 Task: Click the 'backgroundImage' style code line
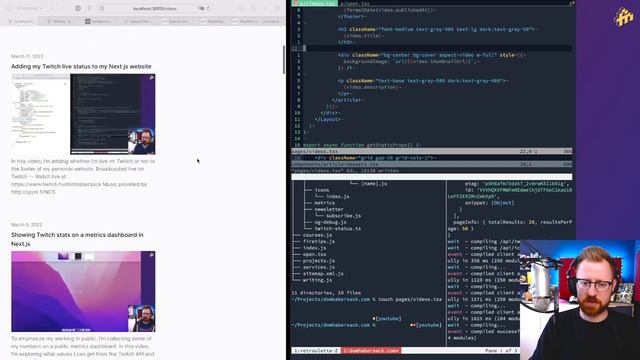tap(412, 62)
